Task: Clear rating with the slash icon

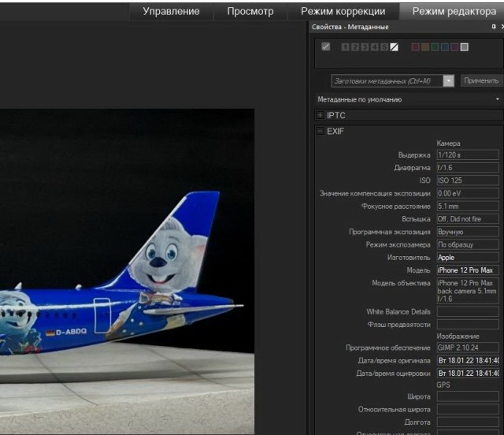Action: (394, 47)
